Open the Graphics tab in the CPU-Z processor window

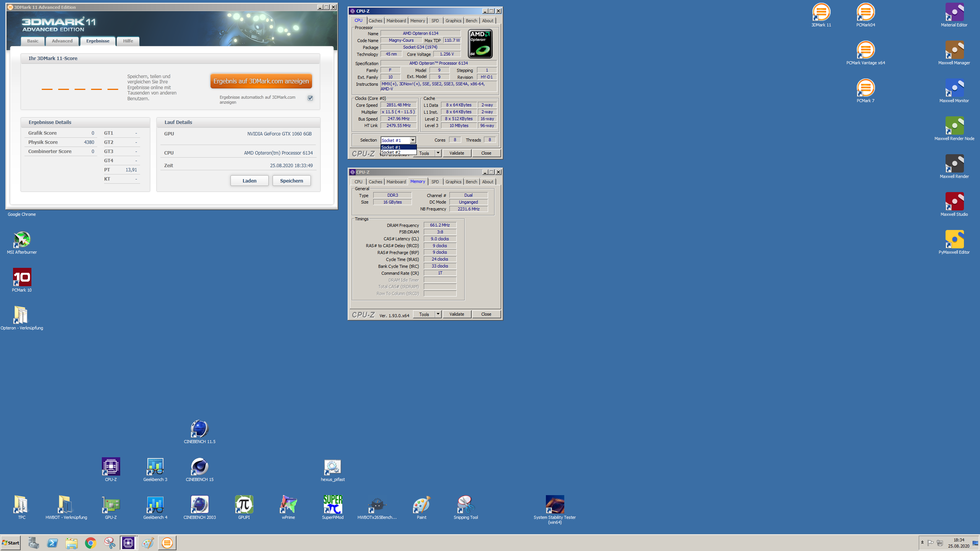453,21
